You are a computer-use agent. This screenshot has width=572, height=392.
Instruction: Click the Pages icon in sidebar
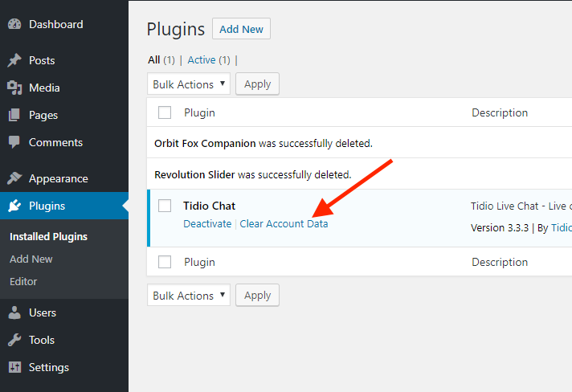tap(14, 115)
